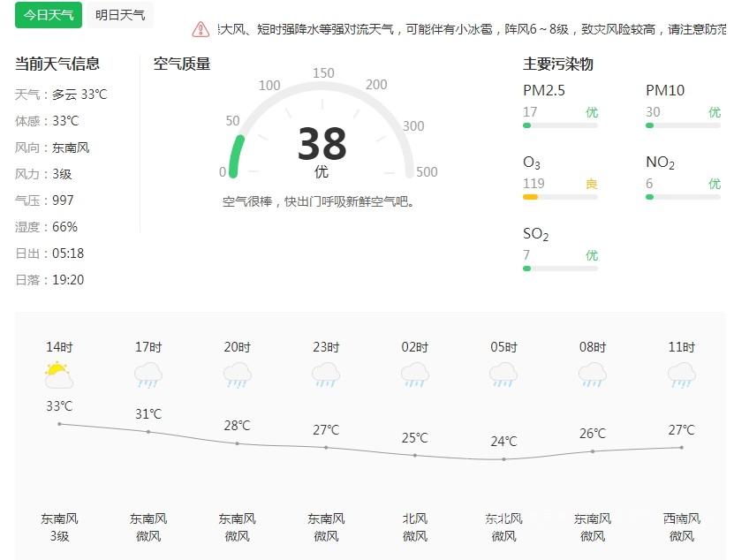Click the temperature curve point at 05时
The height and width of the screenshot is (560, 734).
[x=503, y=459]
